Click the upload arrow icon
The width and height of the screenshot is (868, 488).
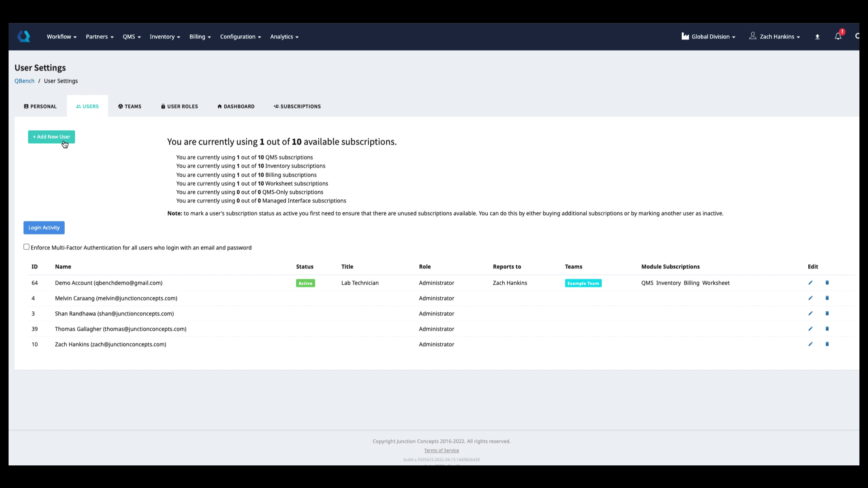coord(817,37)
